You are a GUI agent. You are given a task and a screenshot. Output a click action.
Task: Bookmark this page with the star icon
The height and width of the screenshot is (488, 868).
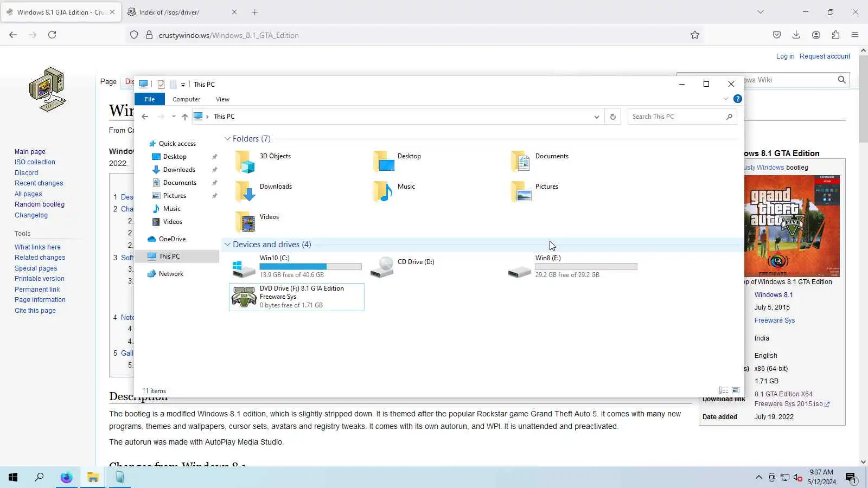[x=695, y=35]
